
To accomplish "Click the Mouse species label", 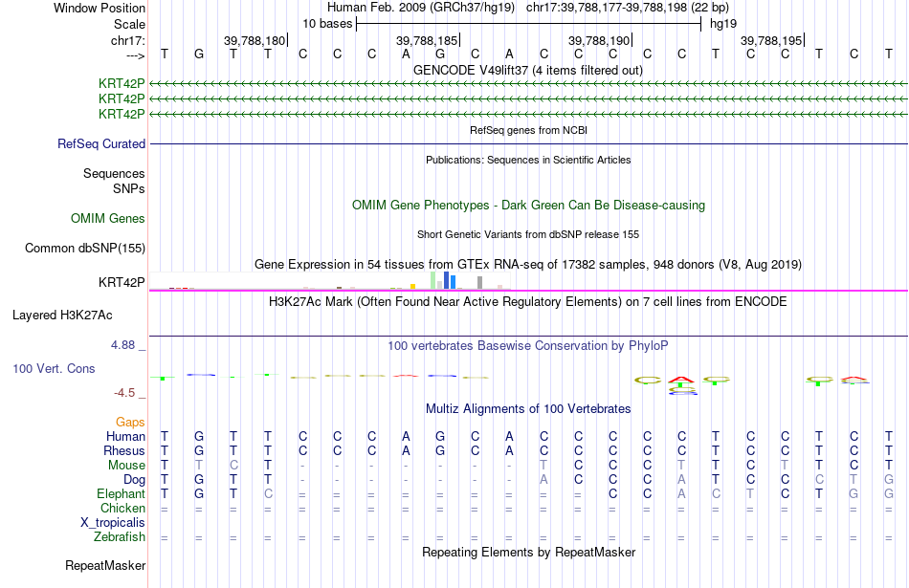I will [x=126, y=466].
